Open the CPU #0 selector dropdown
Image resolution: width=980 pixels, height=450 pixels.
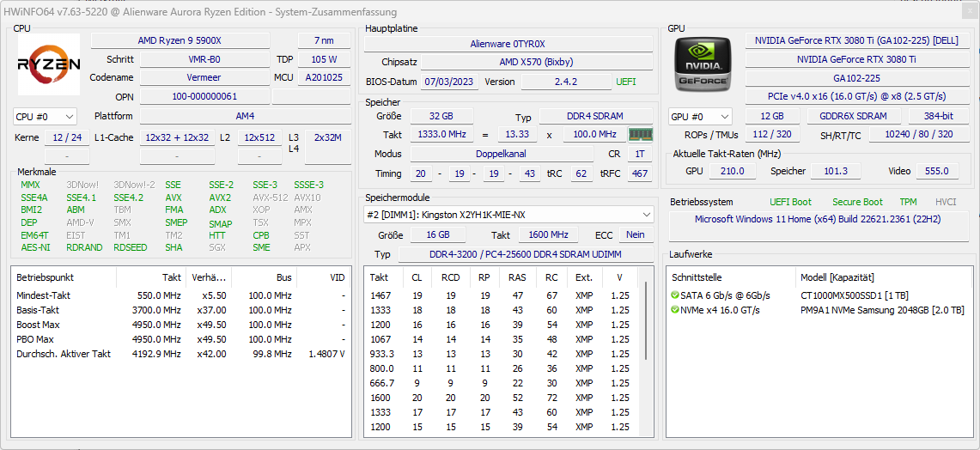point(45,117)
